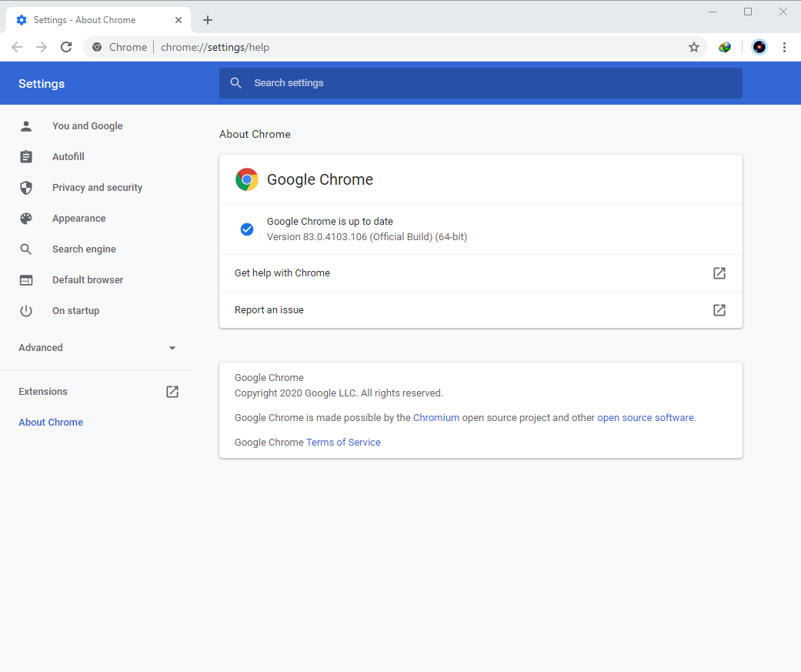The width and height of the screenshot is (801, 672).
Task: Click the site info Chrome icon in address bar
Action: (97, 47)
